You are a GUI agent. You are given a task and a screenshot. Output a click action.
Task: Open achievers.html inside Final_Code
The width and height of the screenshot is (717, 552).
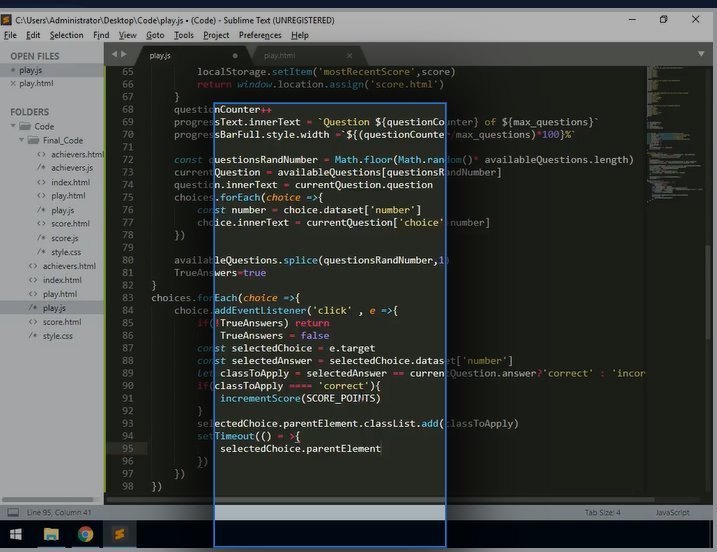pos(77,154)
